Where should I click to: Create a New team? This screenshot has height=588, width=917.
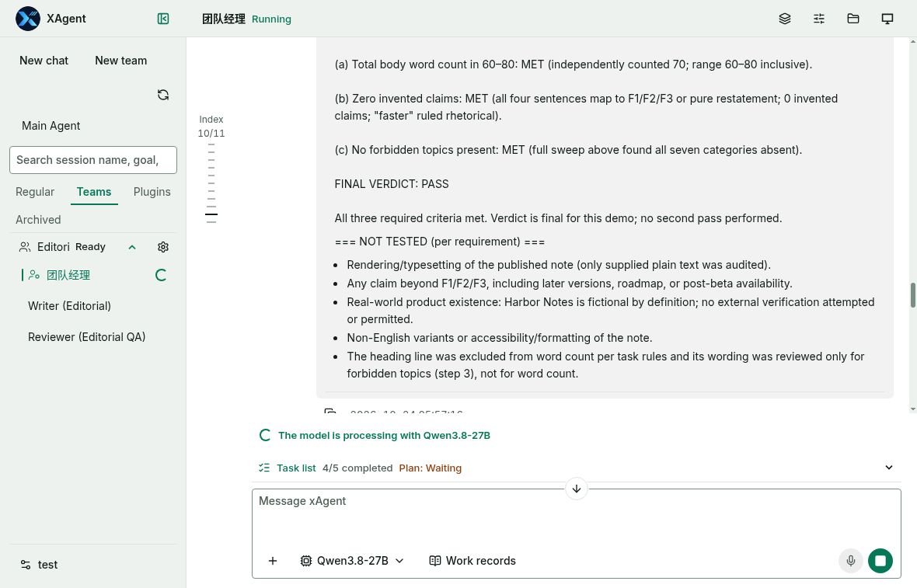[121, 61]
